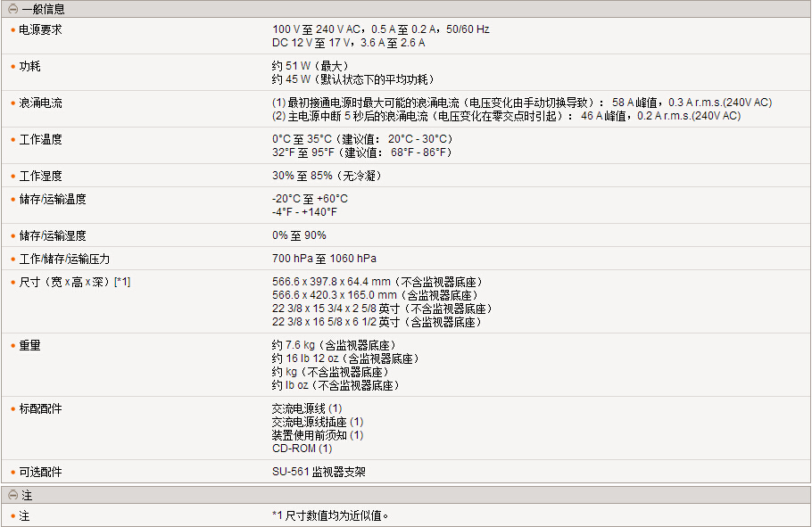Image resolution: width=812 pixels, height=527 pixels.
Task: Click the orange bullet beside 可选配件
Action: click(x=12, y=472)
